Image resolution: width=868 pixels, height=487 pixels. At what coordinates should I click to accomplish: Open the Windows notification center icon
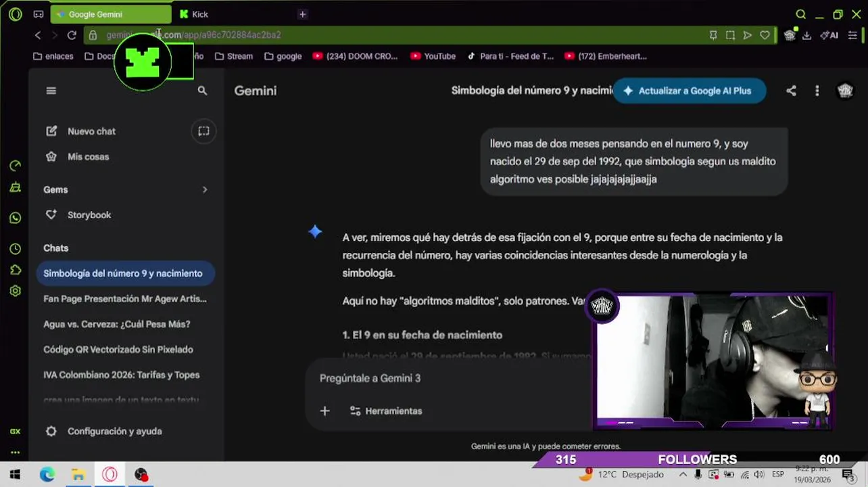848,475
